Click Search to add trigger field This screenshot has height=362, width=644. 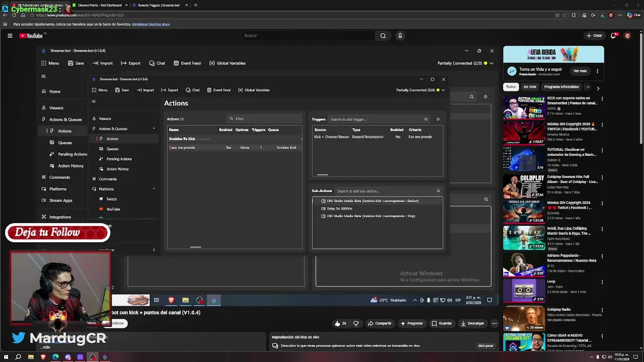[x=378, y=119]
